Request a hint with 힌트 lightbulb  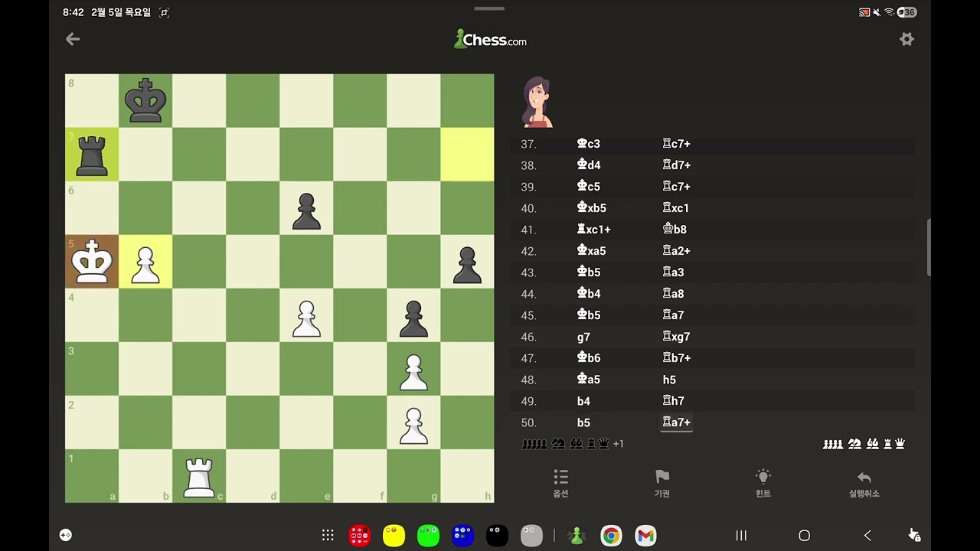pyautogui.click(x=763, y=484)
